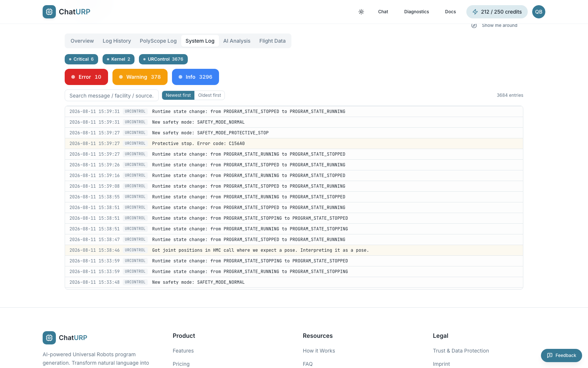
Task: Focus the Search message / facility / source field
Action: [x=112, y=96]
